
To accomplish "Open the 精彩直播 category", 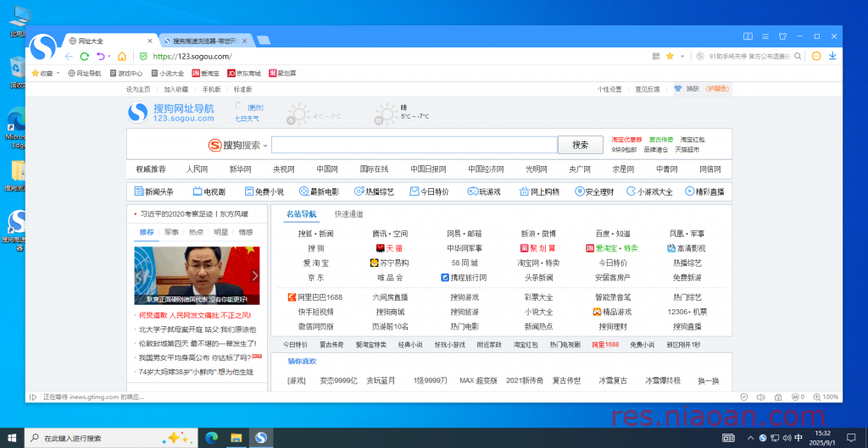I will 704,192.
